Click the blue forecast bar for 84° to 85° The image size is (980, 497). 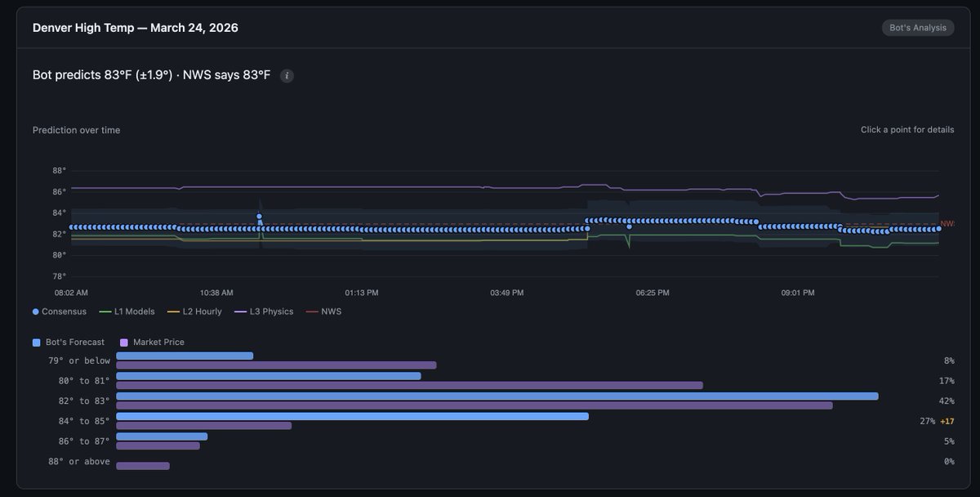click(x=353, y=416)
